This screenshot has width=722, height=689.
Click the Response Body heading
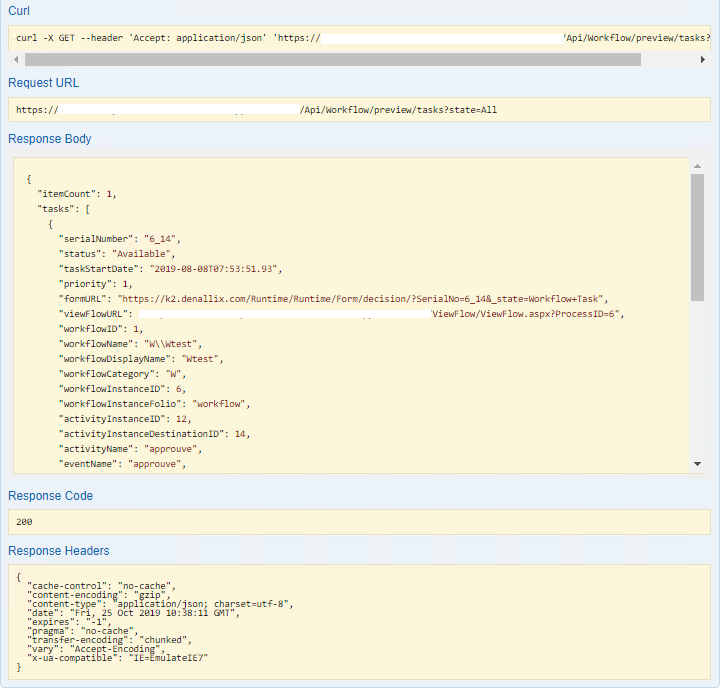tap(50, 139)
